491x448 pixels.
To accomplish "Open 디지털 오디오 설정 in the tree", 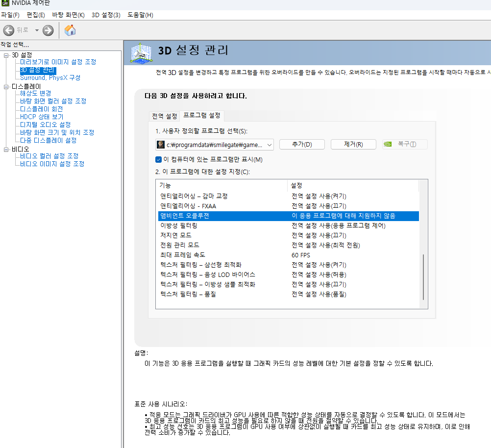I will coord(46,124).
